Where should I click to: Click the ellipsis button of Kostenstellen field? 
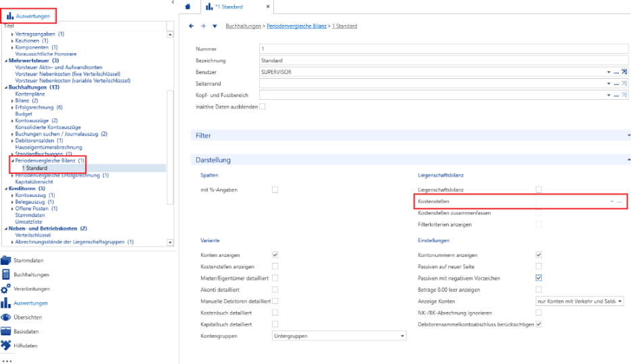pos(620,202)
